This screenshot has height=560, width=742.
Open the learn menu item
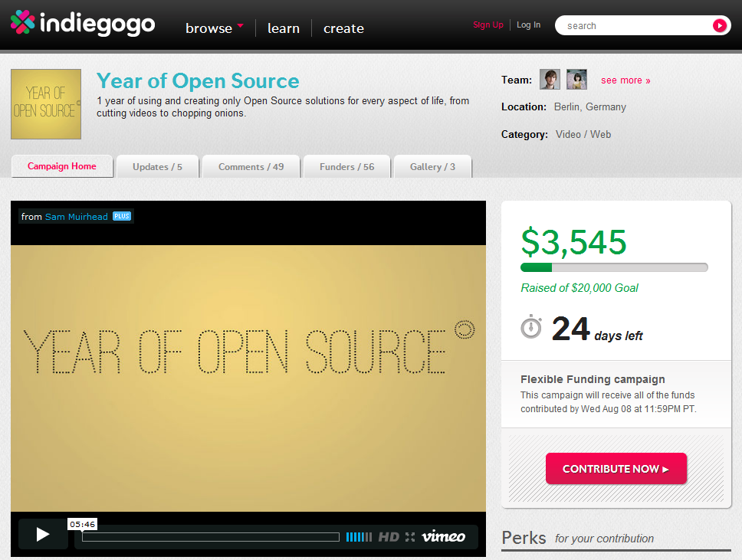283,28
